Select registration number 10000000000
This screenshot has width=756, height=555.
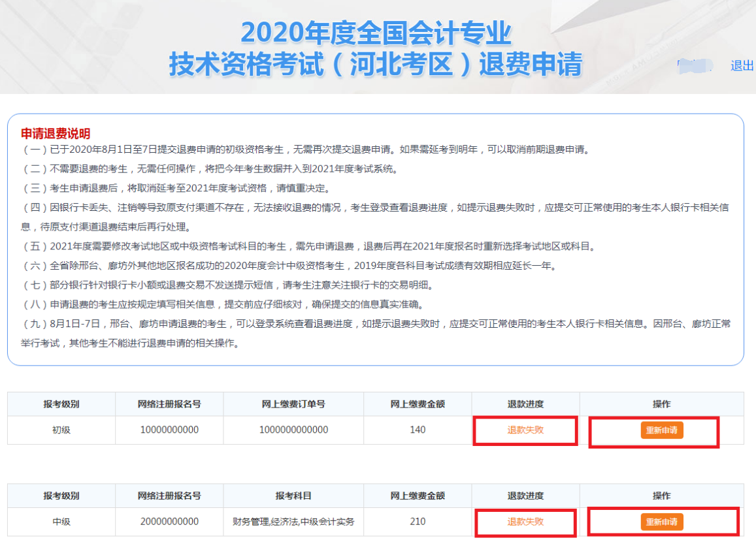click(169, 430)
